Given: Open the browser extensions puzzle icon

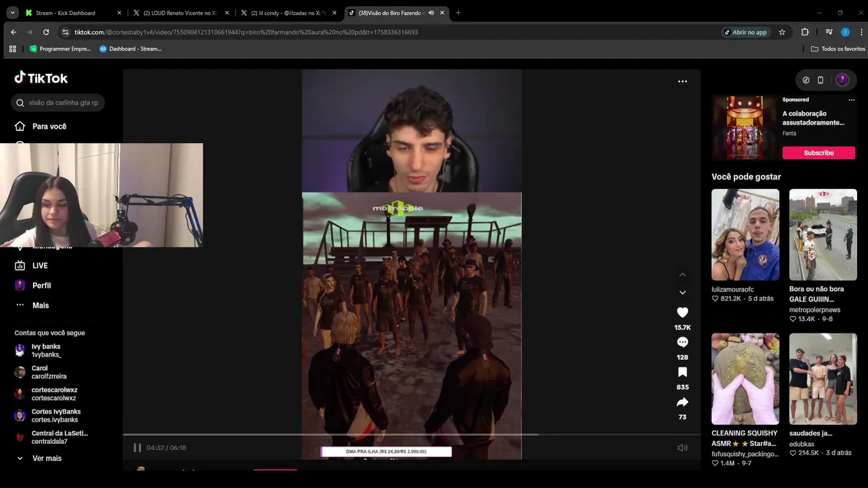Looking at the screenshot, I should tap(805, 32).
